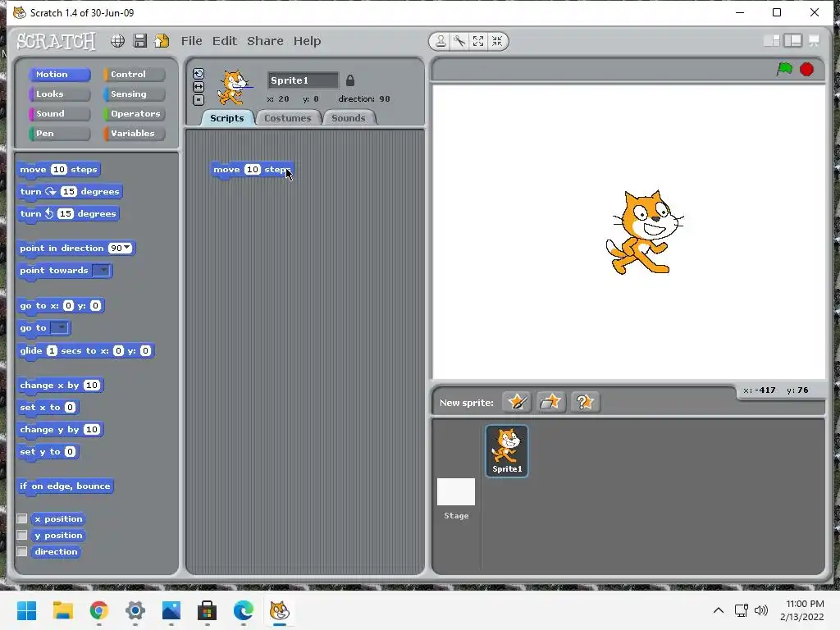Click the Scratch logo
Viewport: 840px width, 630px height.
56,41
